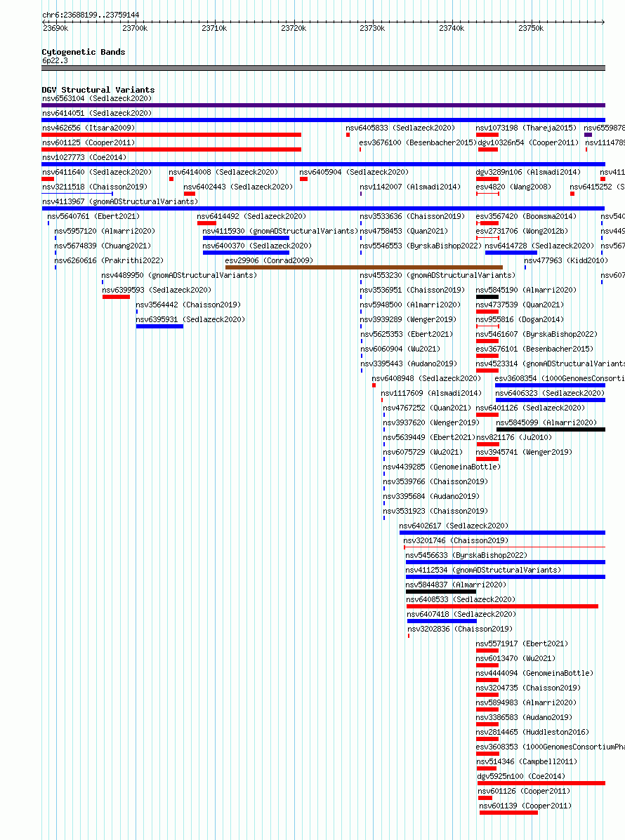Screen dimensions: 625x840
Task: Click the esv29906 (Conrad2009) label
Action: tap(269, 260)
